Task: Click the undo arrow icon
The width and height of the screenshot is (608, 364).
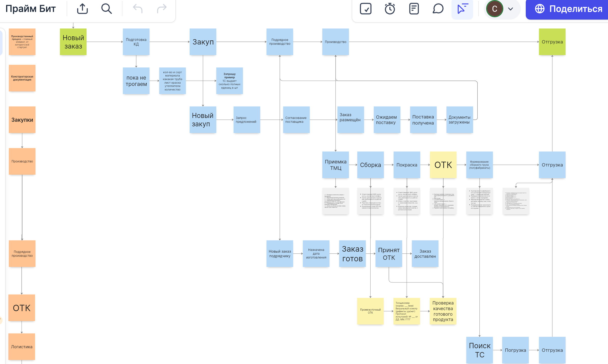Action: (138, 9)
